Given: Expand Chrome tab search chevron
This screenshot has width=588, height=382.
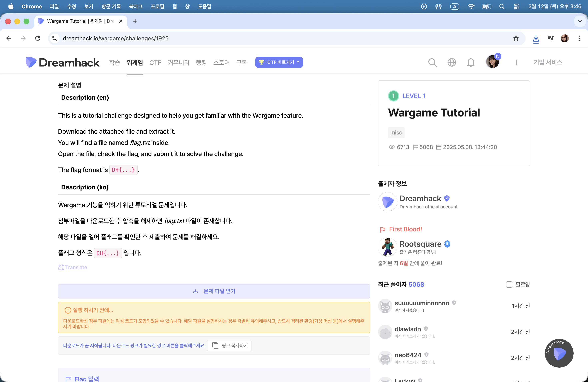Looking at the screenshot, I should (x=580, y=21).
